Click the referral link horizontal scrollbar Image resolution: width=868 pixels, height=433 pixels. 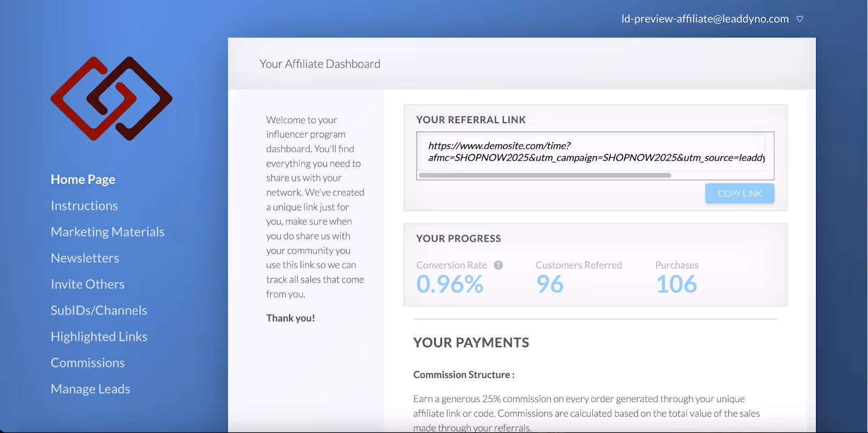[545, 175]
